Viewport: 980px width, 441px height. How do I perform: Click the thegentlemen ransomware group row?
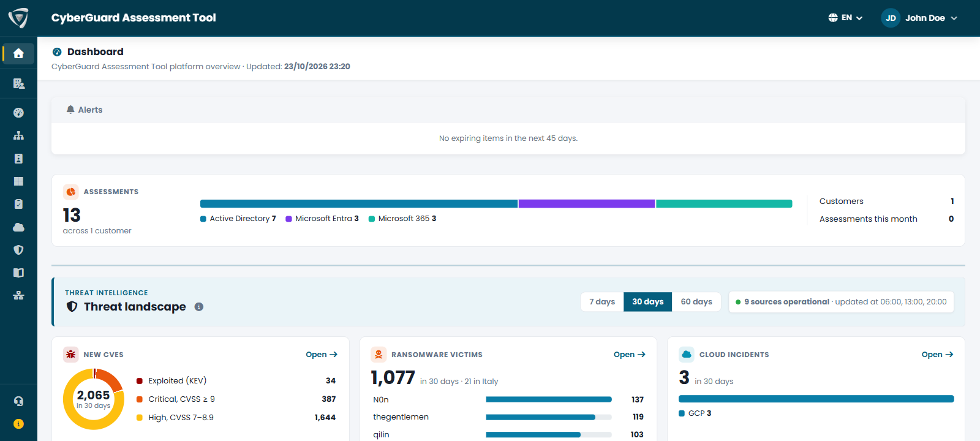[508, 417]
